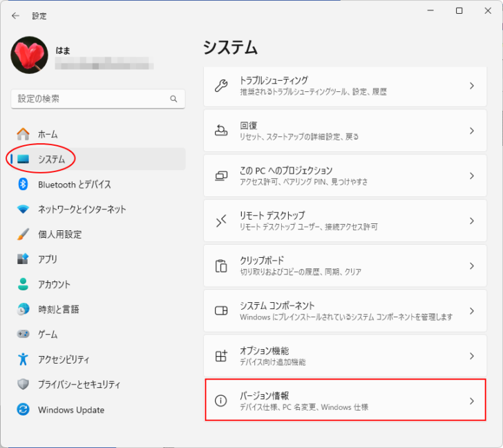Maximize the 設定 window

(459, 10)
